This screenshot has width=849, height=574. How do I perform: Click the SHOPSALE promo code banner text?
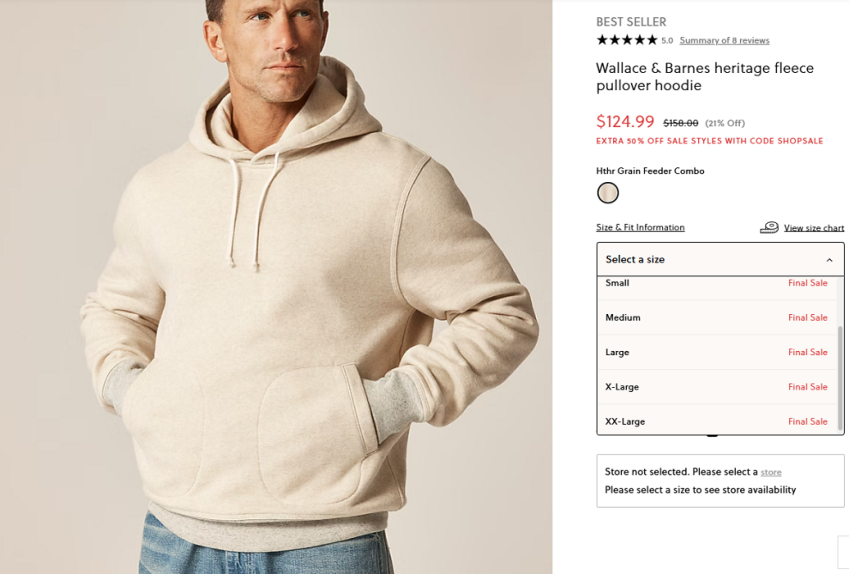pos(709,141)
